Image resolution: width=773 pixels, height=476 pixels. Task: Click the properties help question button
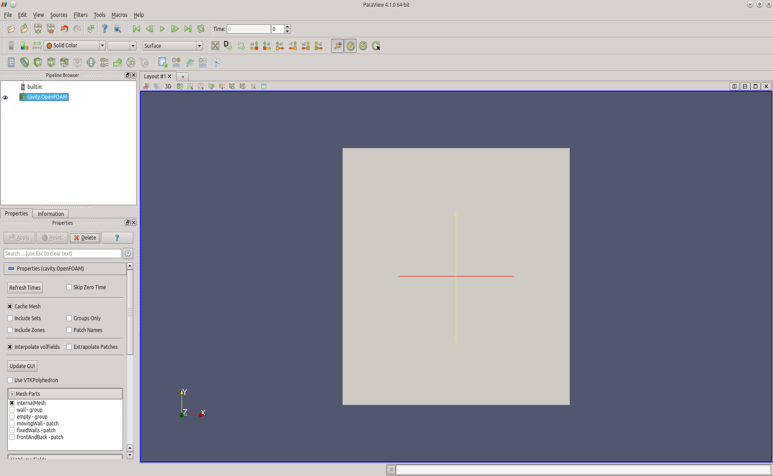click(x=117, y=238)
